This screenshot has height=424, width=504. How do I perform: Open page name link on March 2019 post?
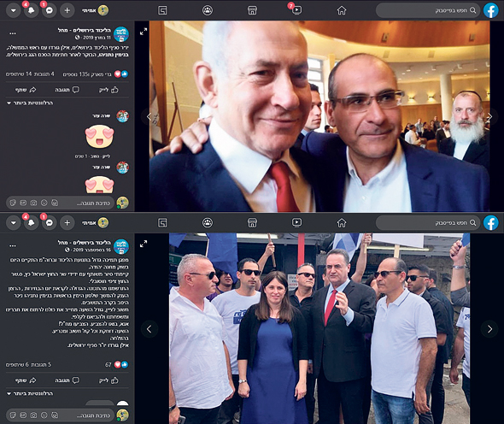[x=85, y=30]
